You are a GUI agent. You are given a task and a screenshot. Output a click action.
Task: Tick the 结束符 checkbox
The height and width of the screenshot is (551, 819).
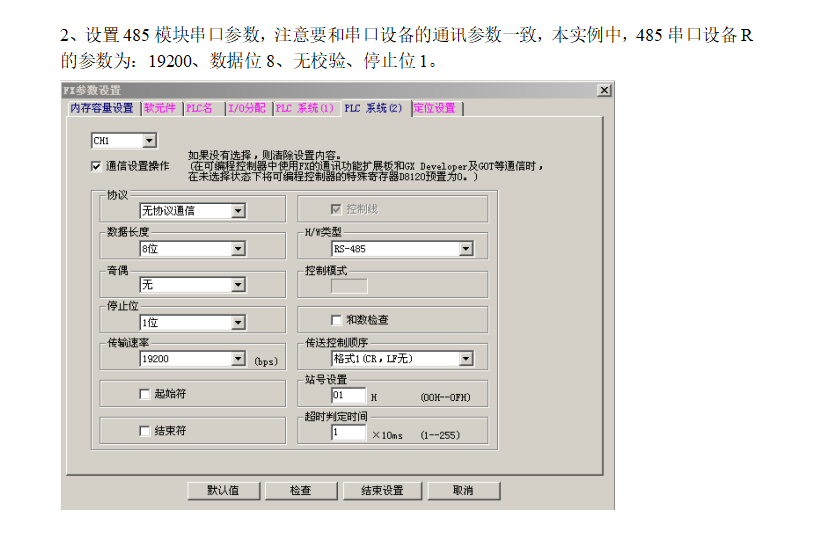[x=145, y=431]
